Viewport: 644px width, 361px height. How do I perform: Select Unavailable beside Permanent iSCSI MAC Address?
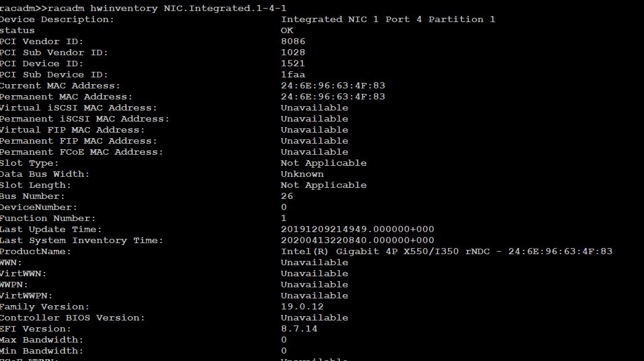(x=315, y=119)
